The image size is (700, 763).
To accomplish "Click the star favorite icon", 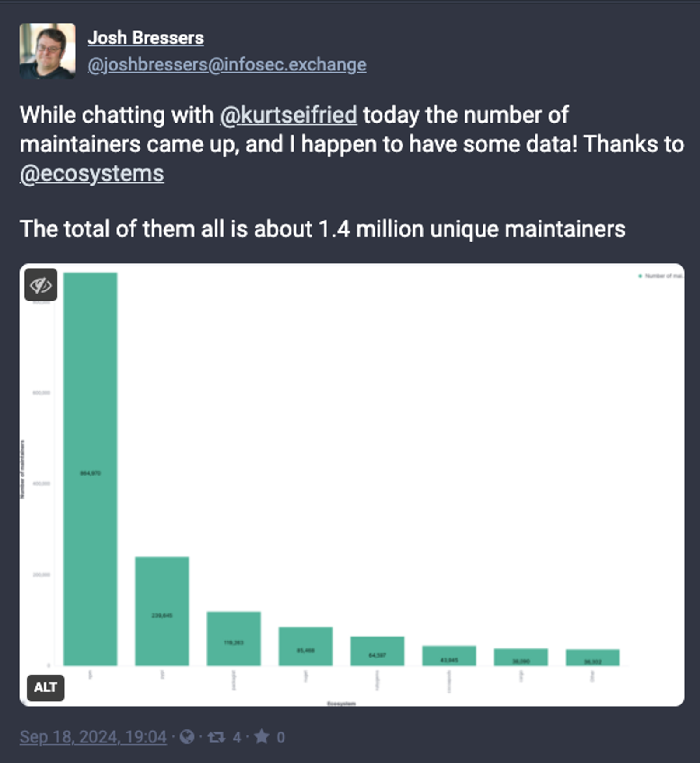I will 262,737.
